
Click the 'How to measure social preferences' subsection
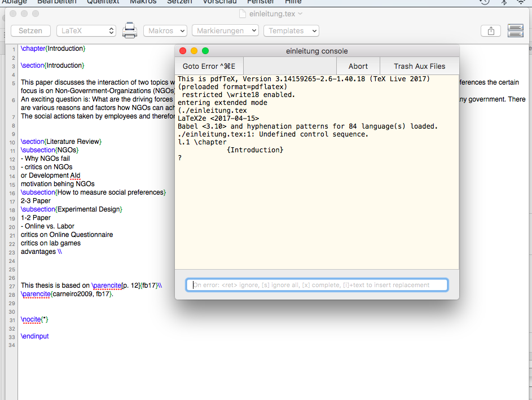[93, 192]
